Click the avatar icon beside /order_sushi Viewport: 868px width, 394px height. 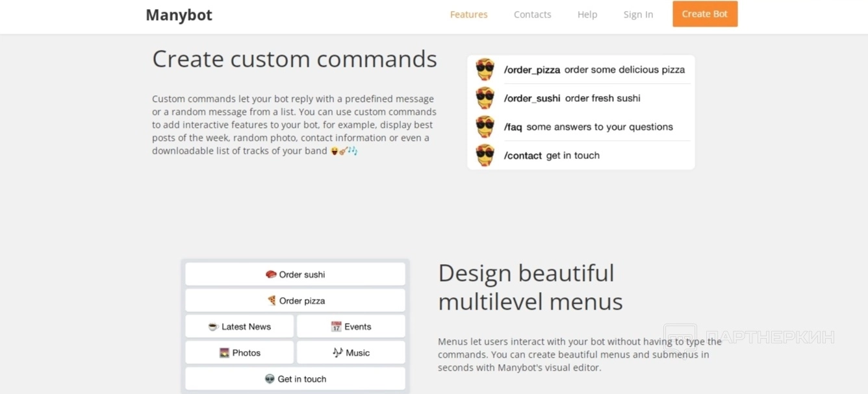pyautogui.click(x=485, y=98)
